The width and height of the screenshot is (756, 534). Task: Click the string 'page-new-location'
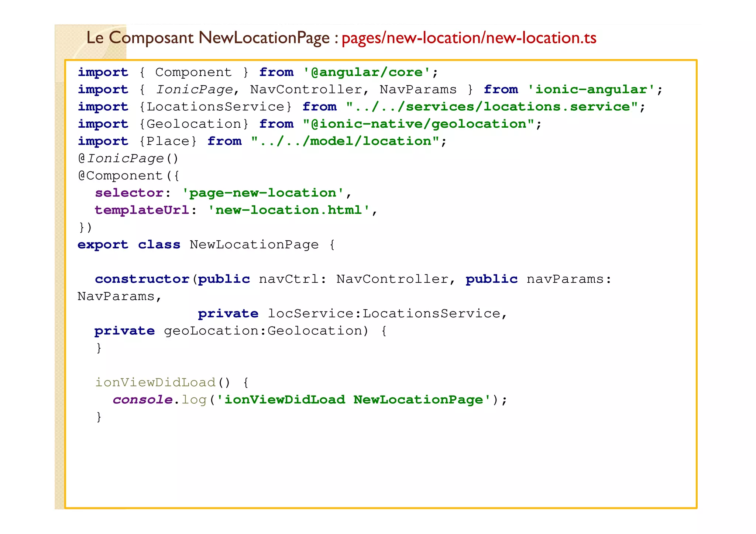(x=263, y=193)
